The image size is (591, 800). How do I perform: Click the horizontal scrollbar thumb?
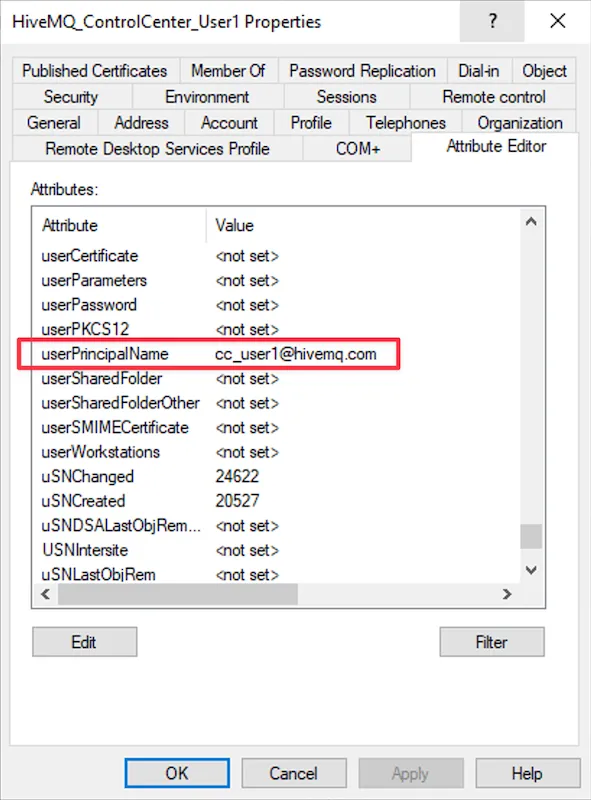(178, 594)
